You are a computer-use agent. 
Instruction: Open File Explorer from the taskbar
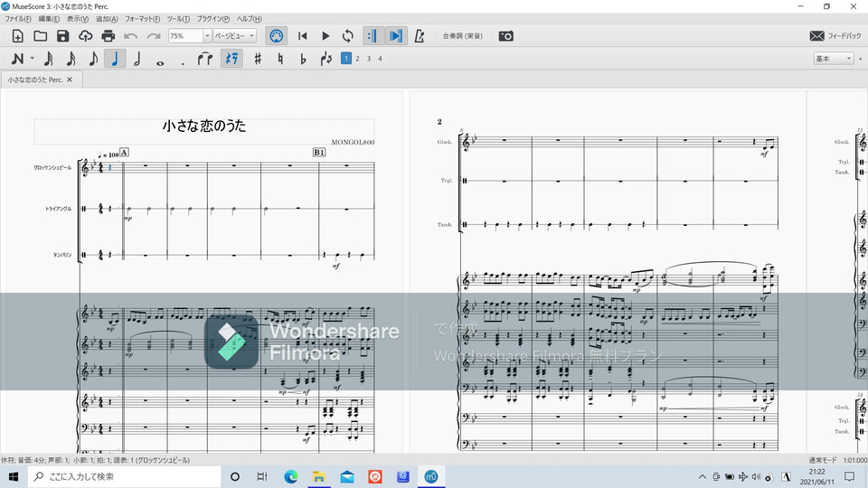[x=319, y=476]
